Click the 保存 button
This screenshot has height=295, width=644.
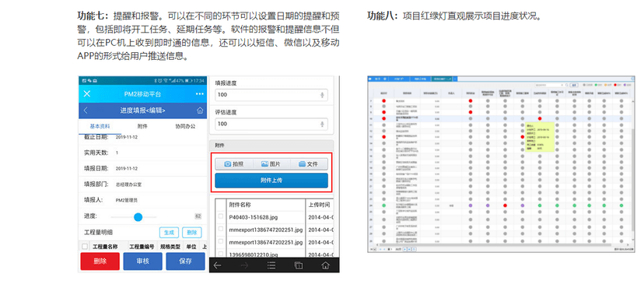tap(185, 261)
